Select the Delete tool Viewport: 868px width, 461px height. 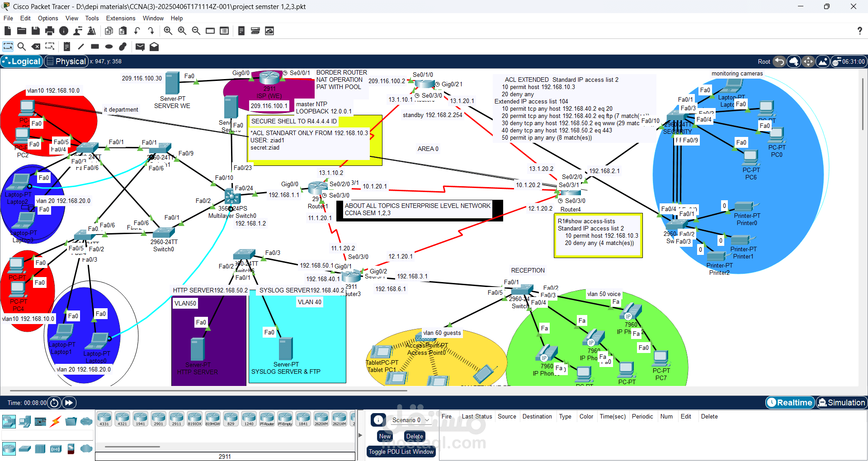36,46
